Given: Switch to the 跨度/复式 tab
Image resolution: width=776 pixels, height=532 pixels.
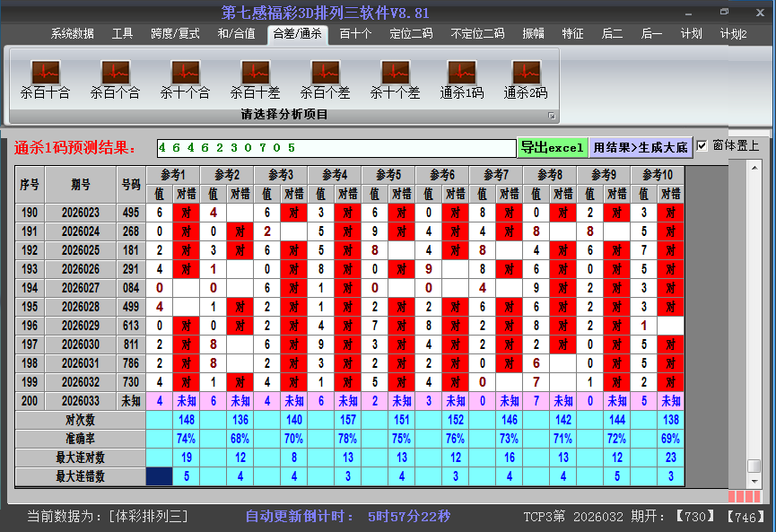Looking at the screenshot, I should click(175, 34).
